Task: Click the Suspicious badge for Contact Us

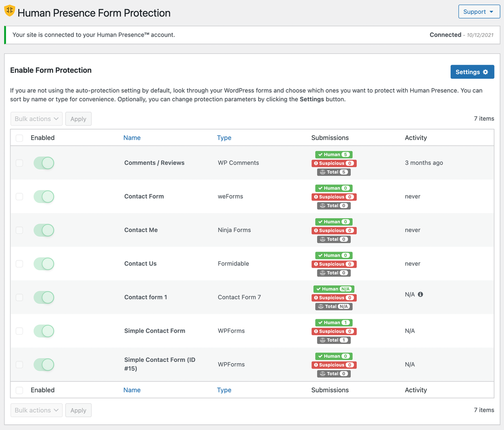Action: coord(334,264)
